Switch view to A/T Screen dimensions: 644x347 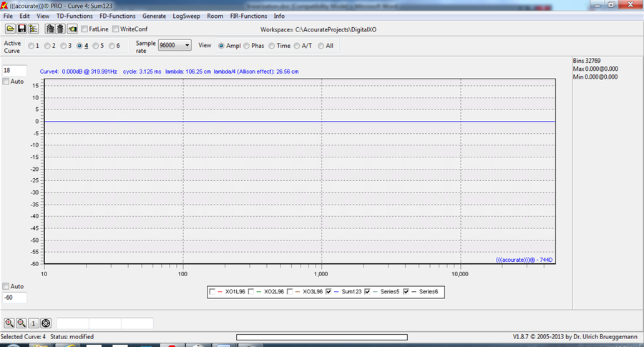(x=297, y=46)
